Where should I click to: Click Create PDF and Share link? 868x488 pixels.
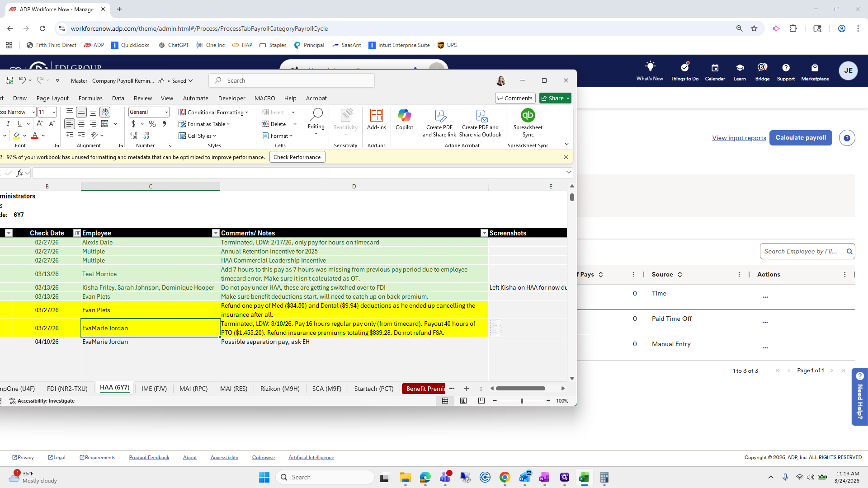point(439,122)
